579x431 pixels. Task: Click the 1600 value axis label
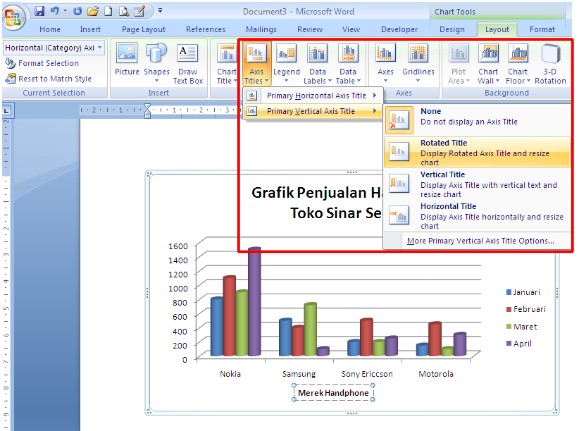(178, 246)
